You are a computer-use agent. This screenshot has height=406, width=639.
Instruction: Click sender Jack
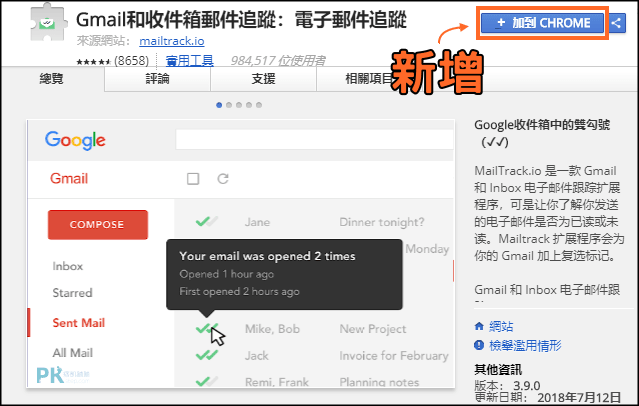pos(257,355)
